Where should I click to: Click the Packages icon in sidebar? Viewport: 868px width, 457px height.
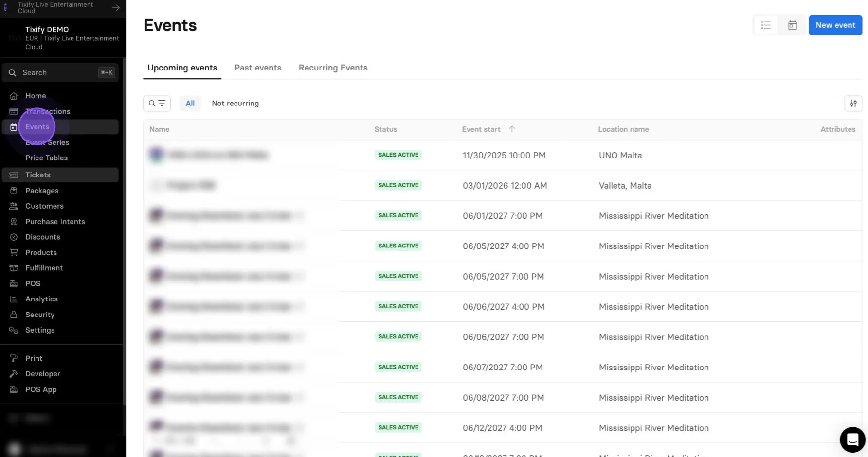pyautogui.click(x=14, y=191)
